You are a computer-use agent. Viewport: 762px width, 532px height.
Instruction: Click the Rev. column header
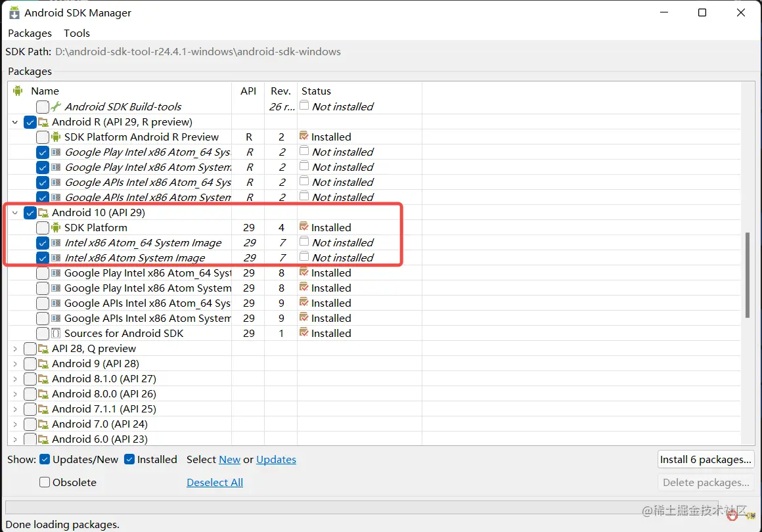pyautogui.click(x=280, y=91)
